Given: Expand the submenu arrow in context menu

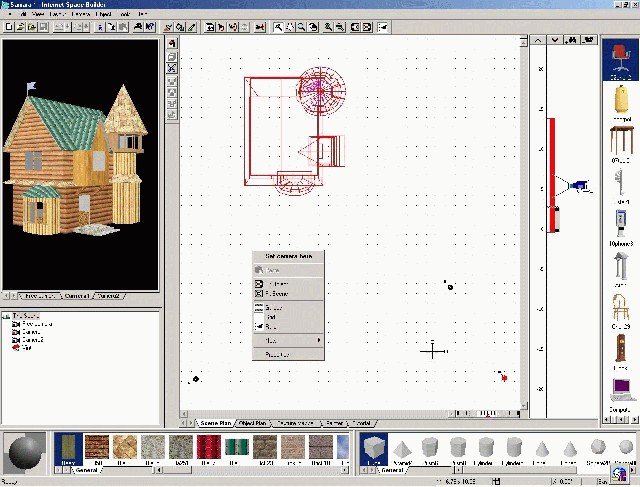Looking at the screenshot, I should [319, 340].
